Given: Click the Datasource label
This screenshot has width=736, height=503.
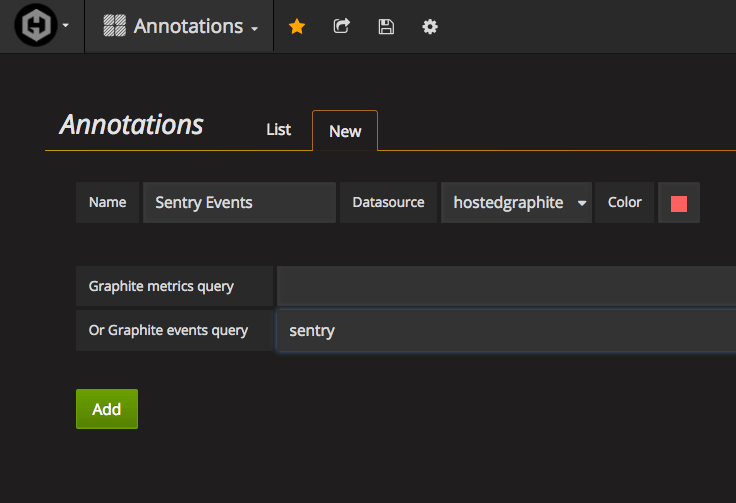Looking at the screenshot, I should click(x=388, y=202).
